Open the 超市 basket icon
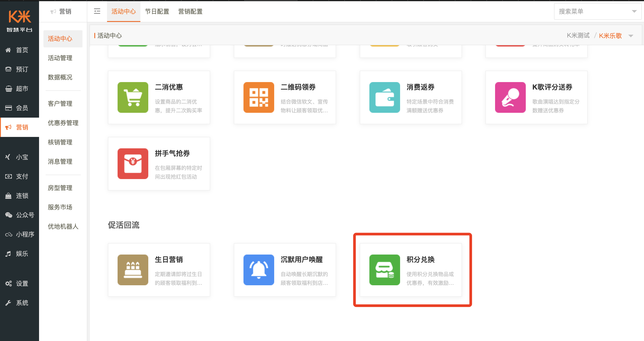The height and width of the screenshot is (341, 644). click(x=8, y=89)
